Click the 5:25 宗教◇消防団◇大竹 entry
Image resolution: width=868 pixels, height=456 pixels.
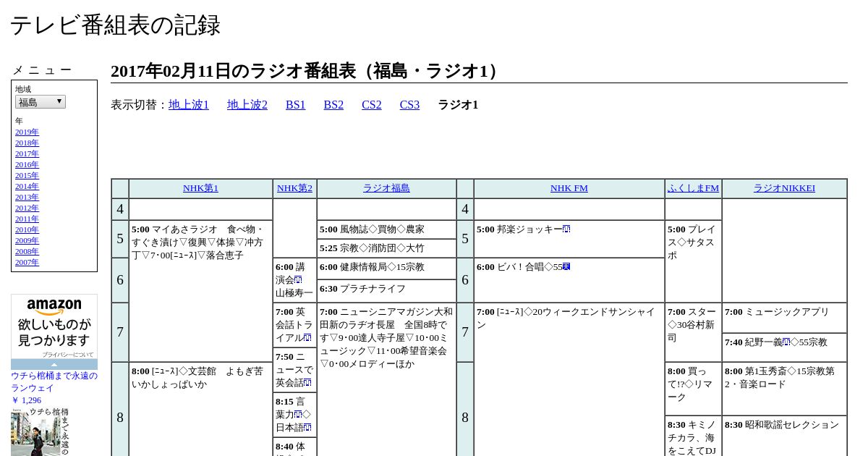pos(386,248)
